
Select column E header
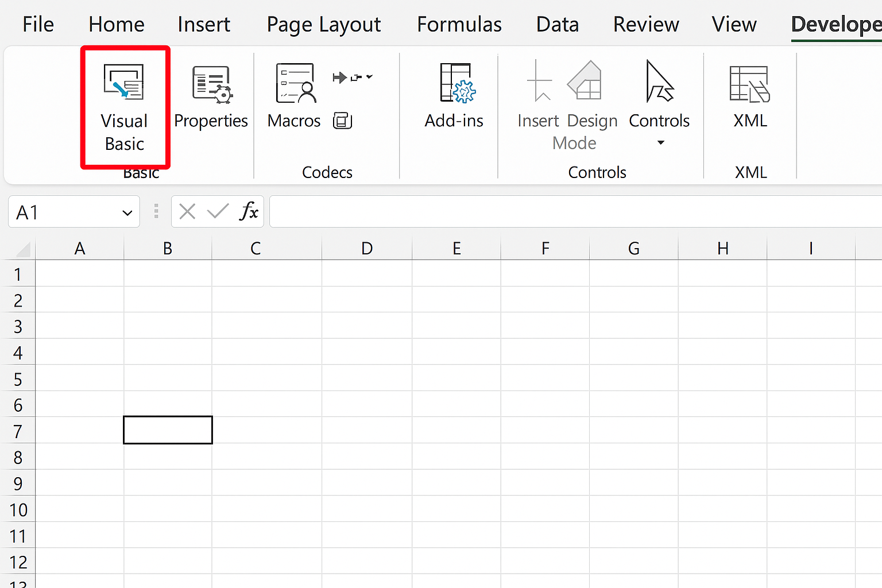pos(457,249)
